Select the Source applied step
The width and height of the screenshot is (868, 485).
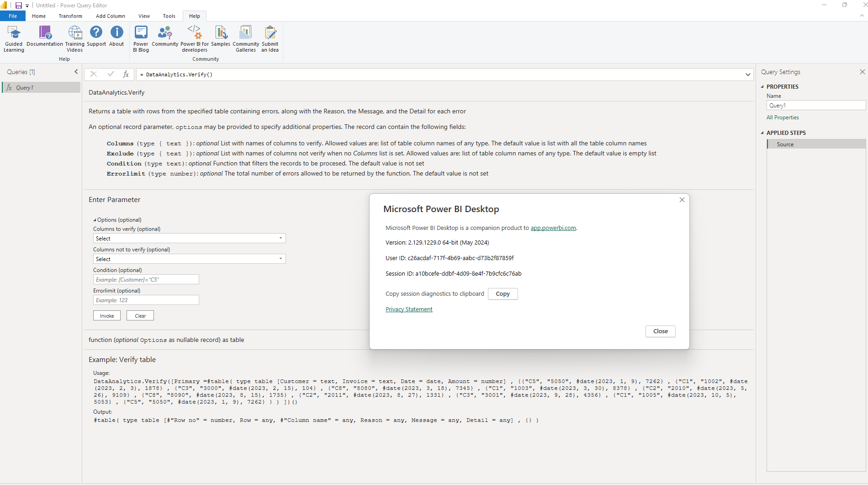[816, 144]
